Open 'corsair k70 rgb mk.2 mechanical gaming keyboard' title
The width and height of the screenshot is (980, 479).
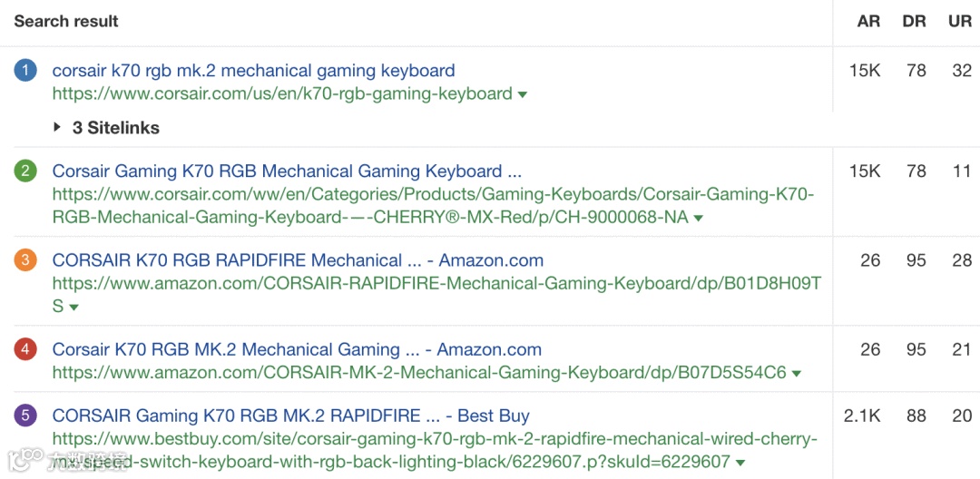point(254,71)
